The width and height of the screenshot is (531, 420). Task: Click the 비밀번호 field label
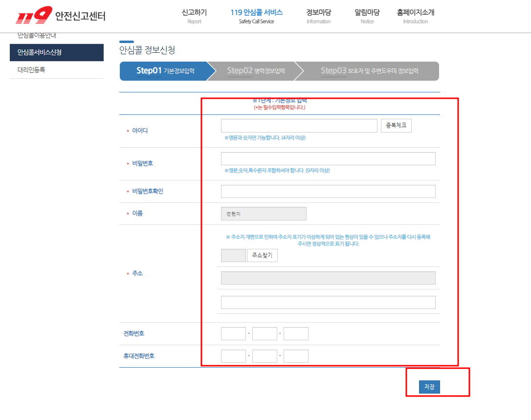pyautogui.click(x=143, y=163)
